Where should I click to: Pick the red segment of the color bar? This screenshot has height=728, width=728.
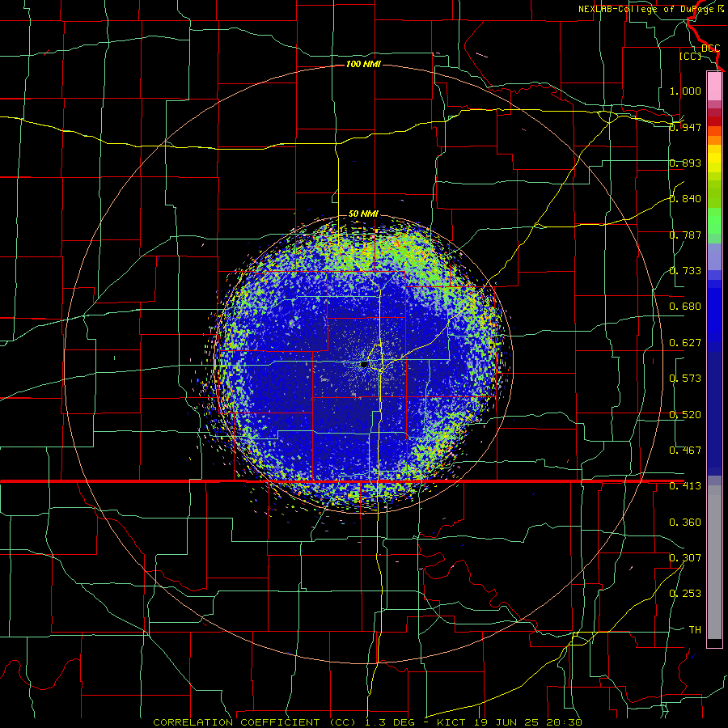[x=714, y=121]
